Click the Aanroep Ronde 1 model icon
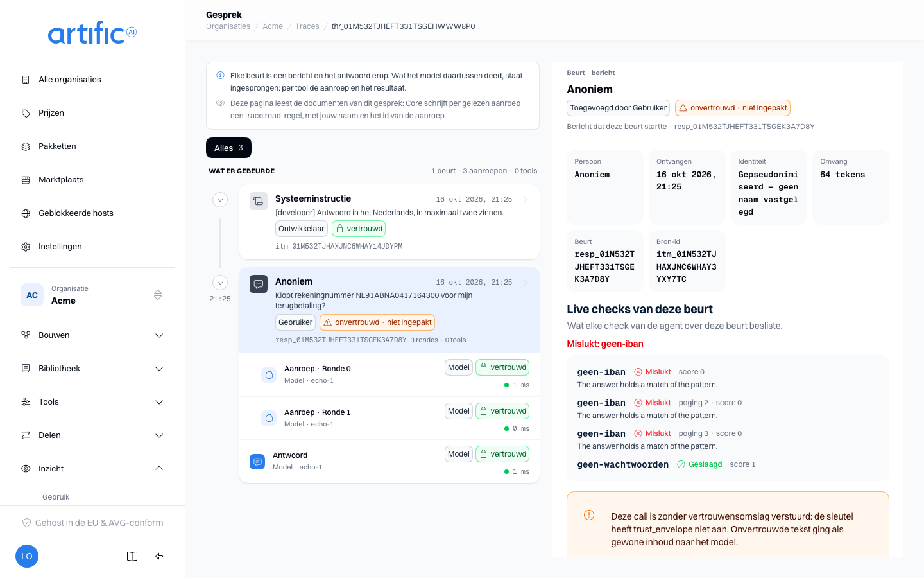 pyautogui.click(x=269, y=418)
